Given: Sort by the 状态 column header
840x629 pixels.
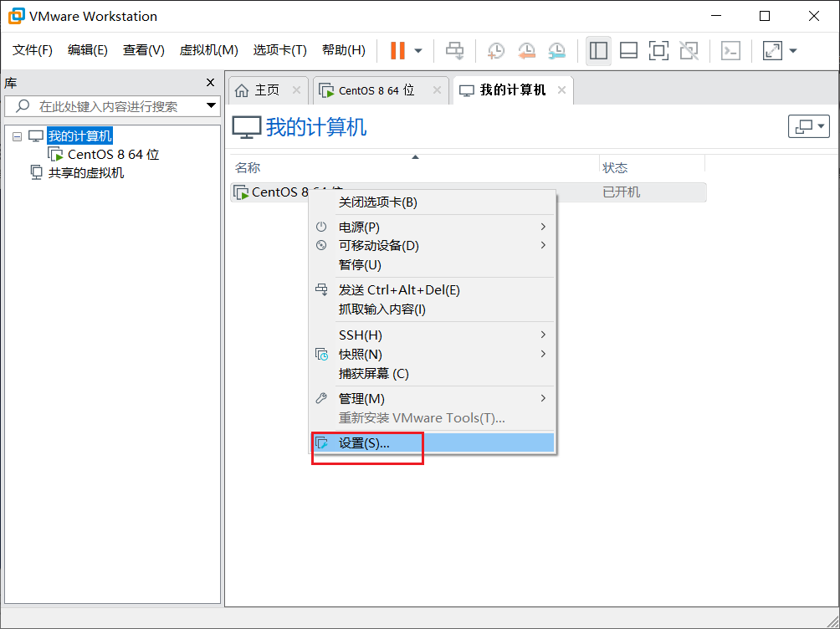Looking at the screenshot, I should 615,167.
